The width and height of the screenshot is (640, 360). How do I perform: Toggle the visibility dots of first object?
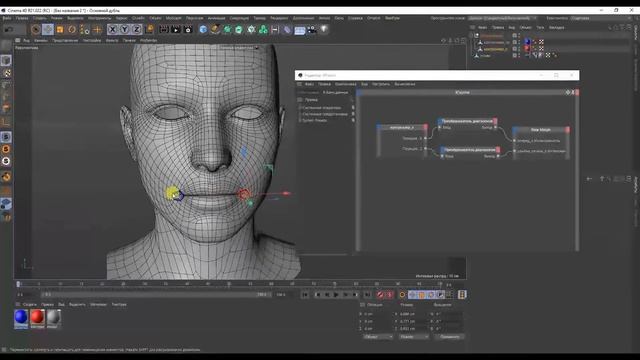(x=519, y=36)
